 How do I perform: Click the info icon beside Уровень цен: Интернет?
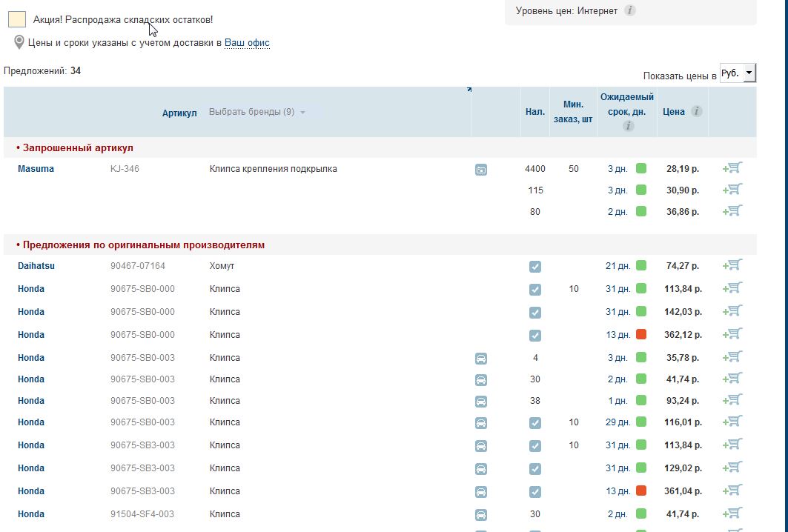point(629,11)
